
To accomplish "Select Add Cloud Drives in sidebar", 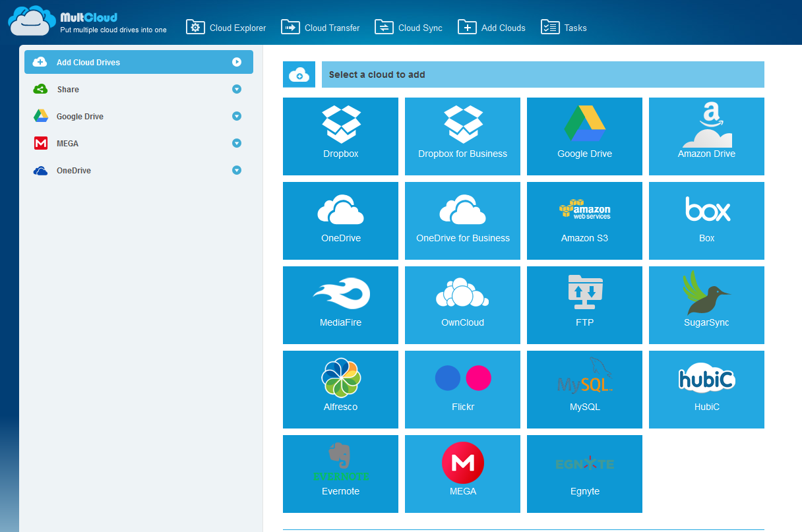I will [139, 62].
